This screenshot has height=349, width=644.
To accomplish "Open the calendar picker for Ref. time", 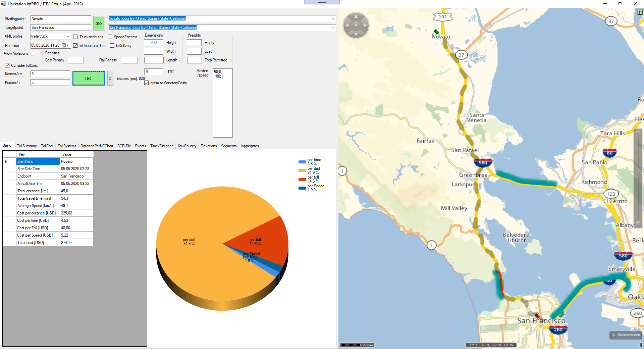I will 64,46.
